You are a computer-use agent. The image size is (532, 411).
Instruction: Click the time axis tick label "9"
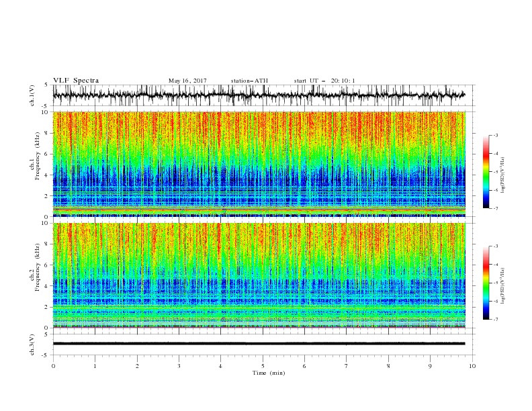coord(430,366)
